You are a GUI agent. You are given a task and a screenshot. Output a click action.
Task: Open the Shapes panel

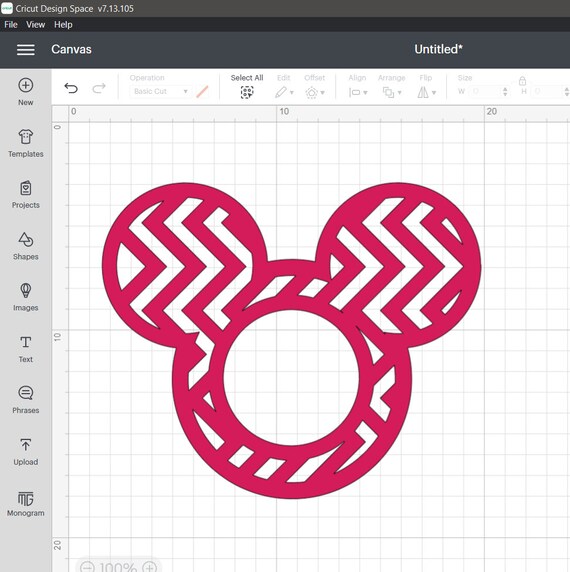click(26, 246)
